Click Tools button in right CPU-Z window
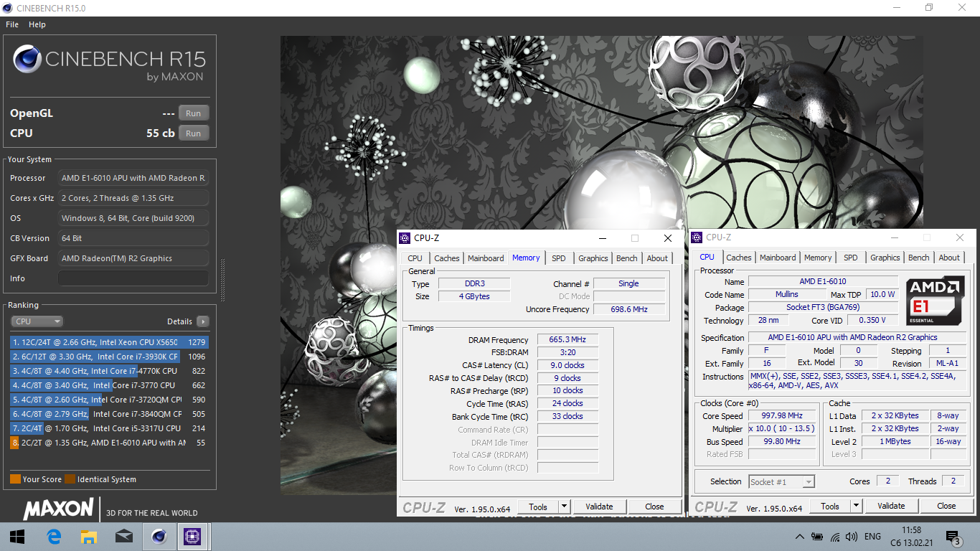The width and height of the screenshot is (980, 551). (x=830, y=506)
